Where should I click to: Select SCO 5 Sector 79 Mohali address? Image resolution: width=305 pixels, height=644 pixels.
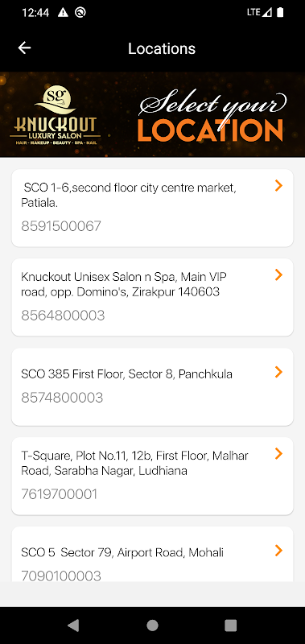click(122, 553)
